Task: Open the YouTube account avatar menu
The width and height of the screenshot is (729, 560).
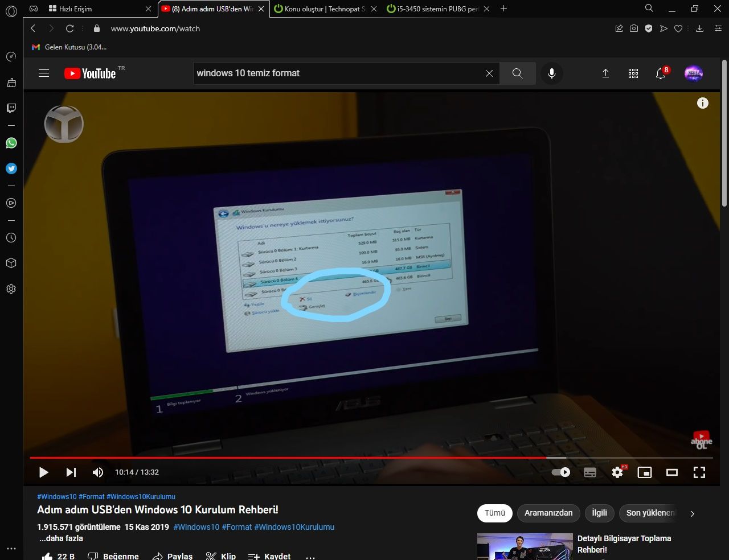Action: click(x=693, y=73)
